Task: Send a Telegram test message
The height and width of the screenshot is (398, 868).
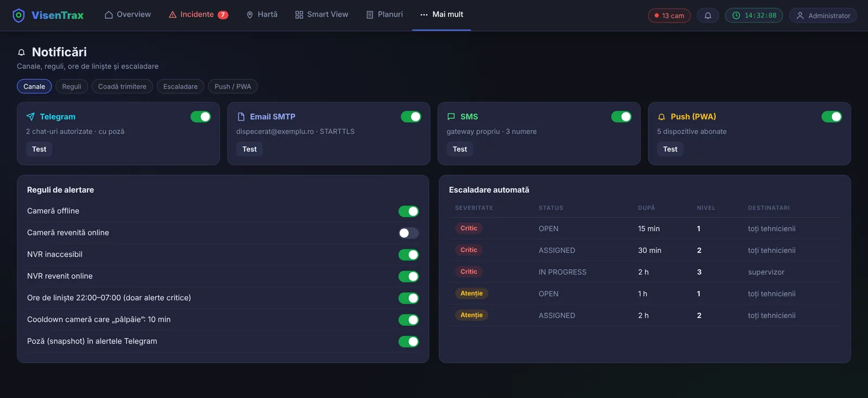Action: [x=39, y=149]
